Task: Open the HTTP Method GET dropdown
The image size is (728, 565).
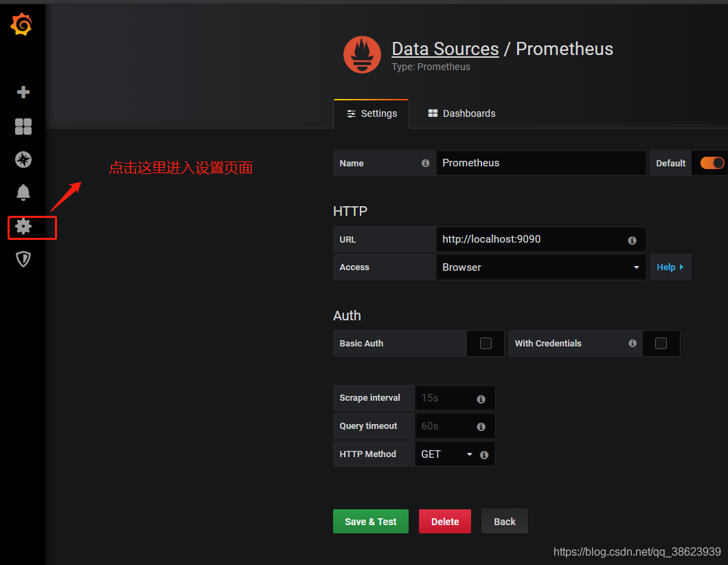Action: [x=446, y=454]
